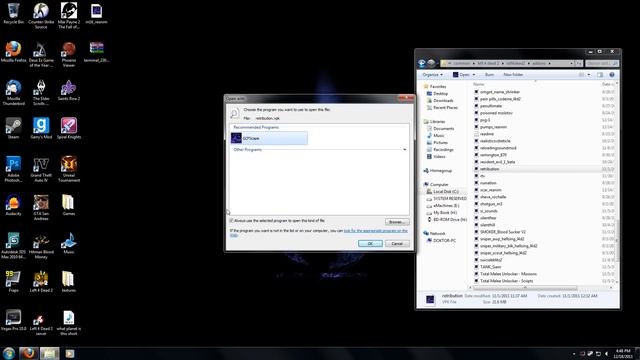The image size is (640, 360).
Task: Click New folder in Explorer toolbar
Action: point(513,75)
